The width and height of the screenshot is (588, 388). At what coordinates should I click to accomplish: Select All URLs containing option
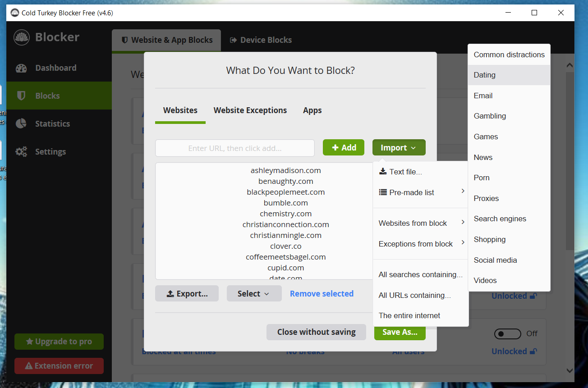click(421, 295)
